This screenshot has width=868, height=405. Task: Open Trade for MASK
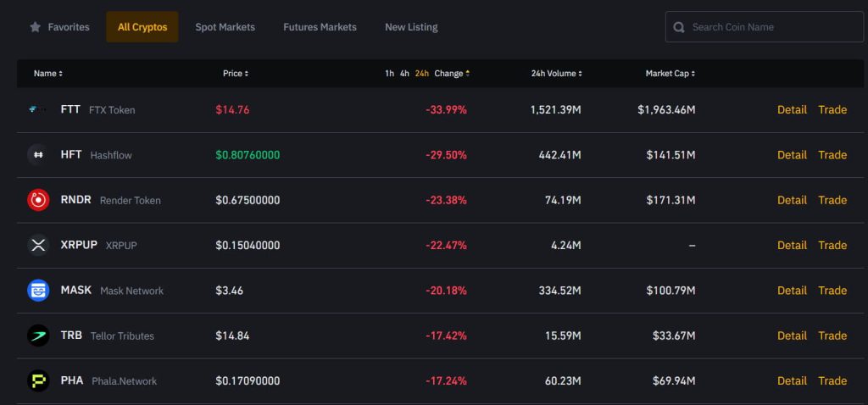[x=832, y=291]
